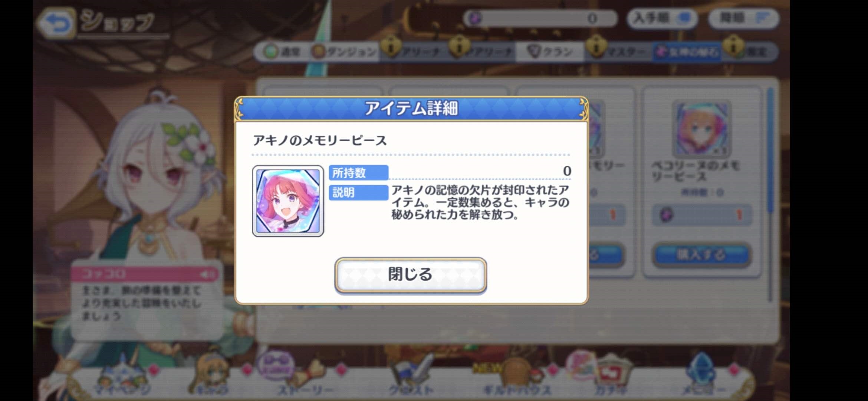
Task: Toggle the 入手順 sort order button
Action: [662, 18]
